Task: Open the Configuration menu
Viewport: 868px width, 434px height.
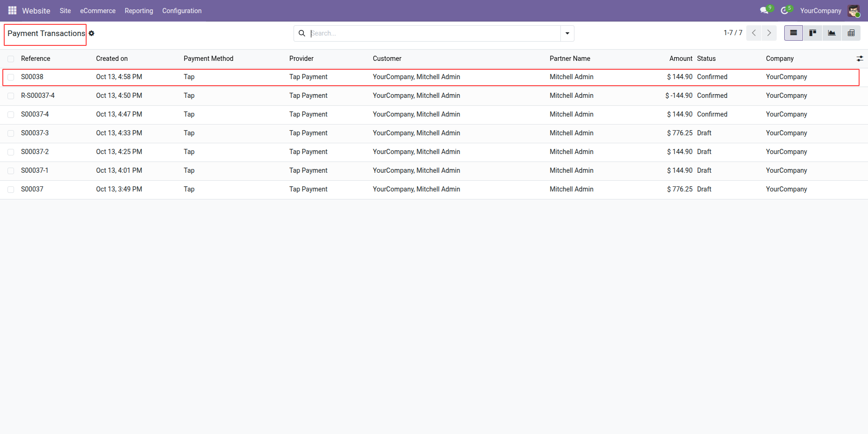Action: coord(182,11)
